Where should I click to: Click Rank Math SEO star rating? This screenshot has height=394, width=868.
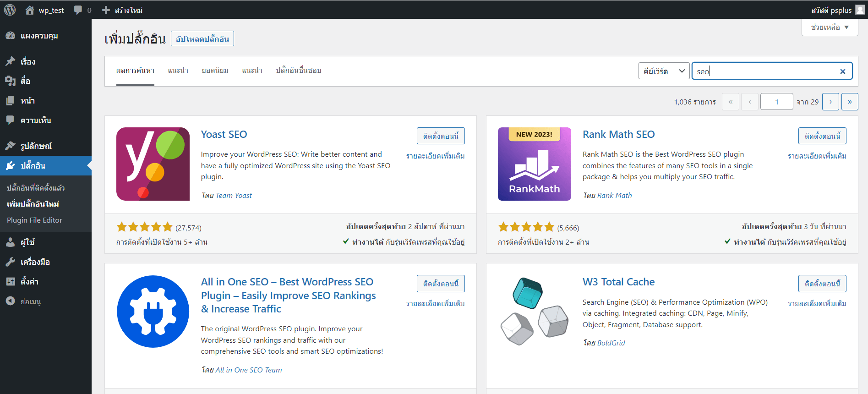(x=526, y=227)
